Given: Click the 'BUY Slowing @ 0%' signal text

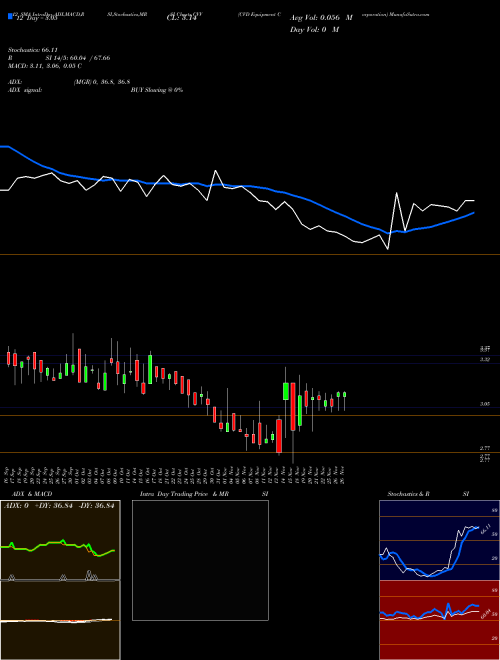Looking at the screenshot, I should (157, 90).
